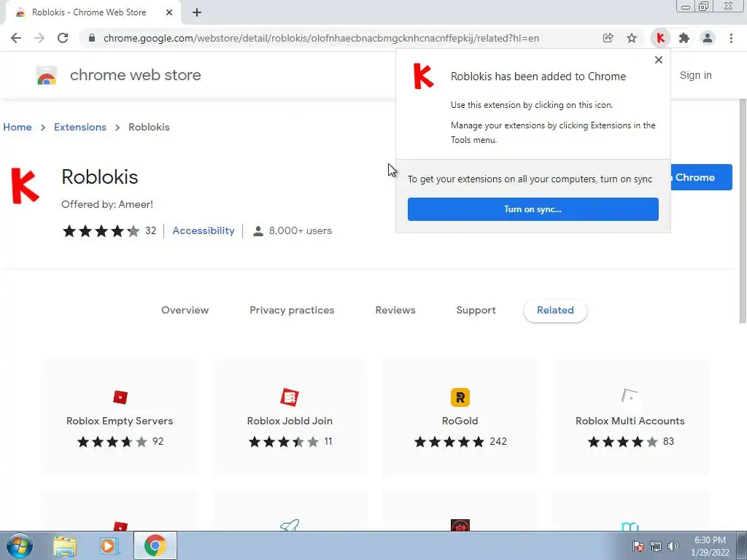
Task: Open Chrome's three-dot menu
Action: pyautogui.click(x=731, y=38)
